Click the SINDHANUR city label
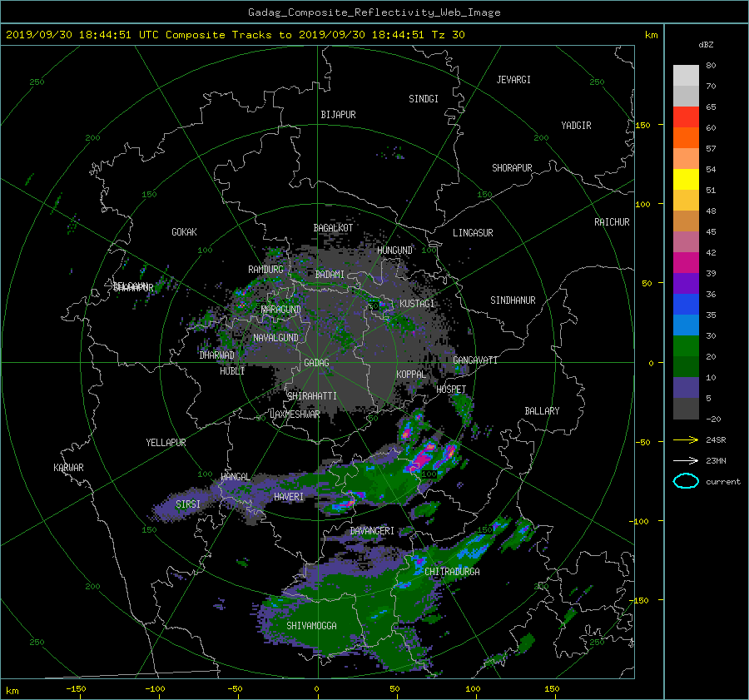Screen dimensions: 749x700 click(513, 300)
